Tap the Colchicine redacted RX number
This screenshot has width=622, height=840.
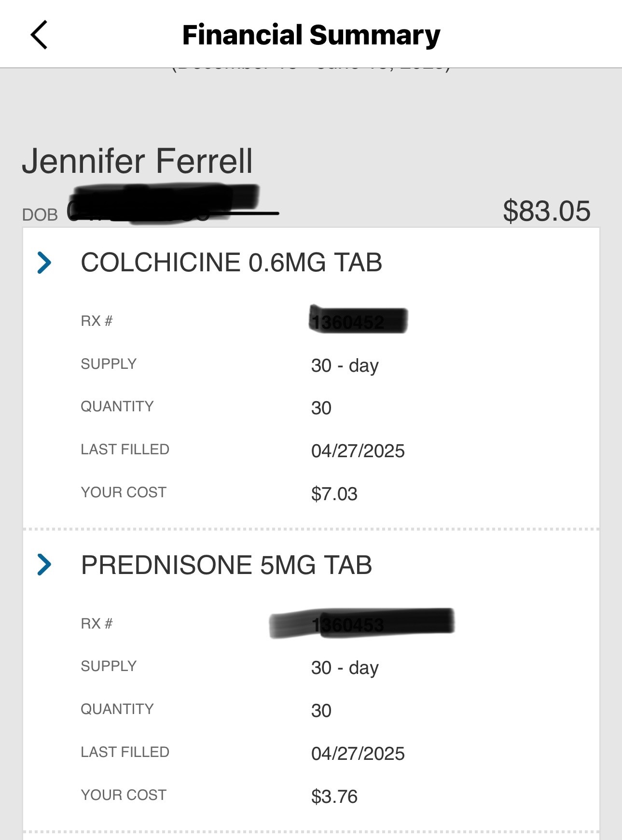(x=358, y=320)
